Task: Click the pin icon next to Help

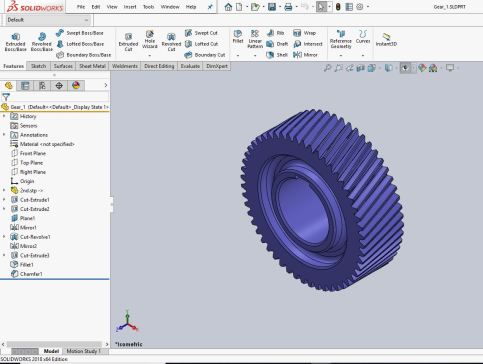Action: click(x=210, y=7)
